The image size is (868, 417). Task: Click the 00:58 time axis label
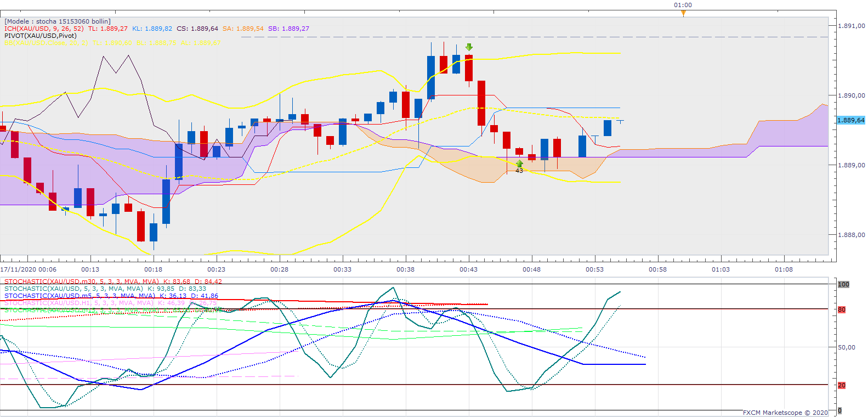click(x=658, y=269)
